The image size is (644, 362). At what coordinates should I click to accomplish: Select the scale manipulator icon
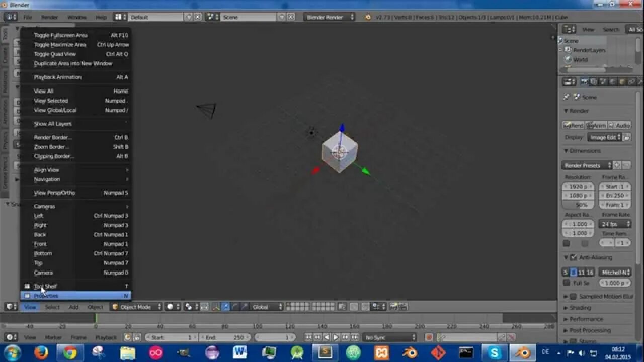[244, 307]
